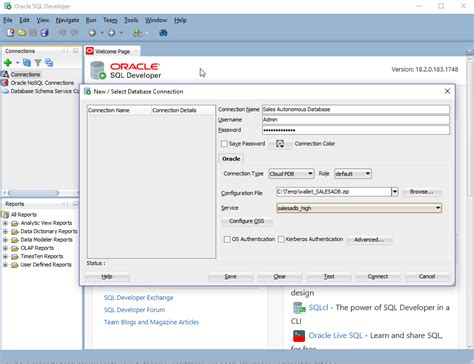Click the green plus New Connection icon
This screenshot has height=364, width=474.
click(x=8, y=62)
